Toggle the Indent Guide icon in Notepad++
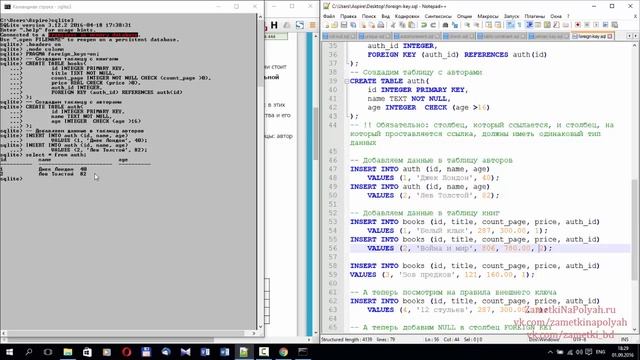 (x=529, y=25)
